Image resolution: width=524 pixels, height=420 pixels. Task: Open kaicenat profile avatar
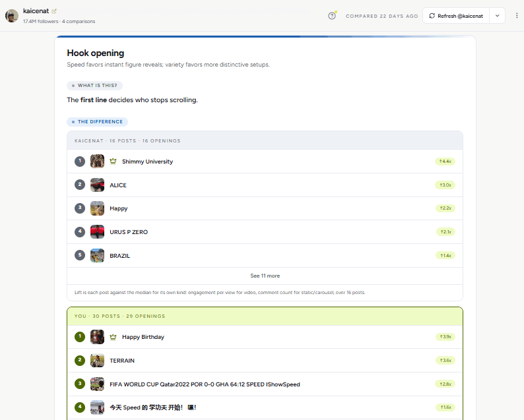pyautogui.click(x=12, y=16)
